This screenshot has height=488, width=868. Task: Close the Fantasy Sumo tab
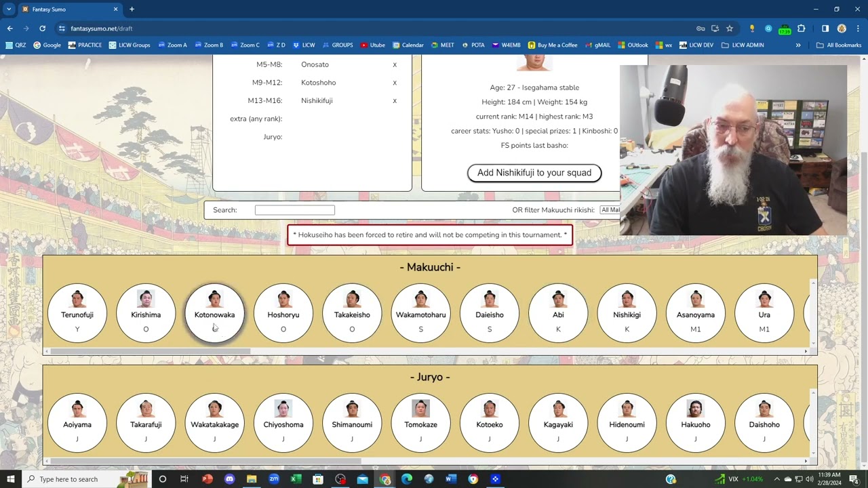pyautogui.click(x=115, y=9)
